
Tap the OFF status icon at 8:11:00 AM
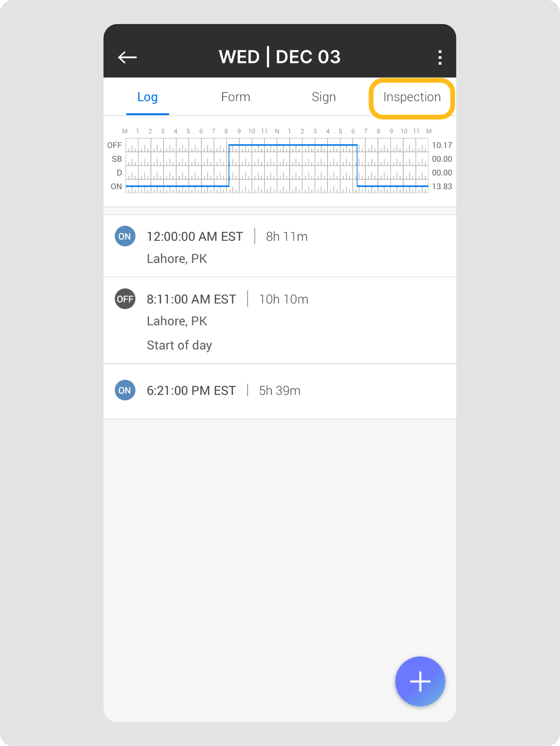coord(125,299)
